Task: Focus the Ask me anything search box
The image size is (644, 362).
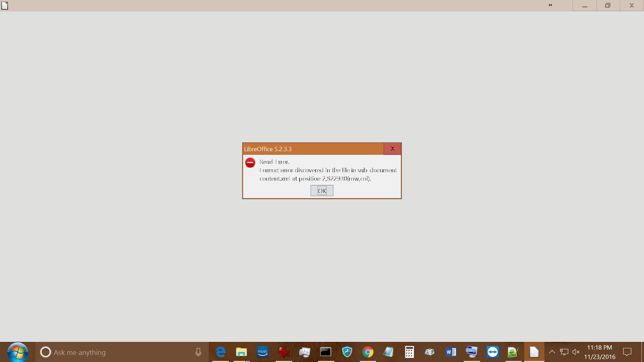Action: pos(122,352)
